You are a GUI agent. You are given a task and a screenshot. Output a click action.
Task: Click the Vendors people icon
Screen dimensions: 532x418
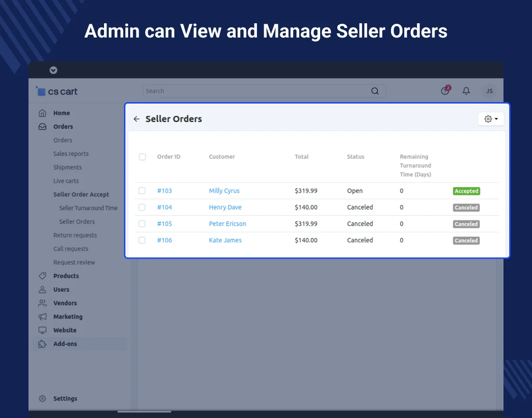point(43,303)
